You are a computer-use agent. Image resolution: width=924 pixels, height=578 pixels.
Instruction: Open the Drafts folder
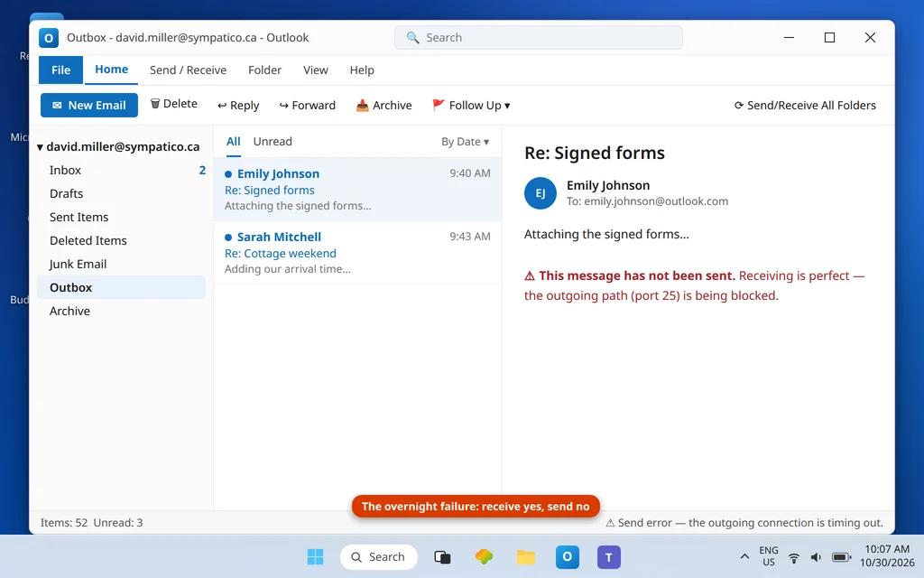click(x=121, y=193)
